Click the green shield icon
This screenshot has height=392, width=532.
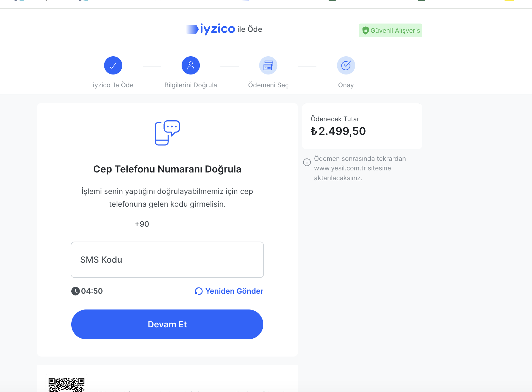coord(365,30)
